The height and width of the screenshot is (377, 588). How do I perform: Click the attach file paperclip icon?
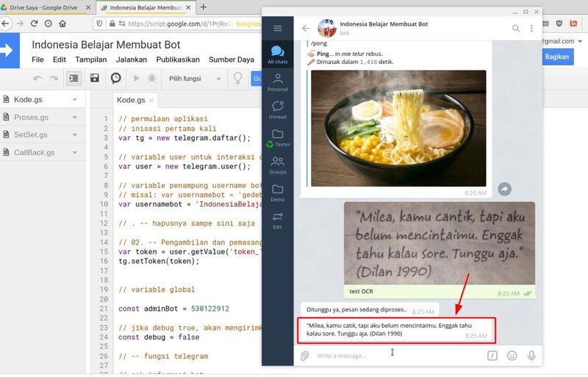pos(304,356)
